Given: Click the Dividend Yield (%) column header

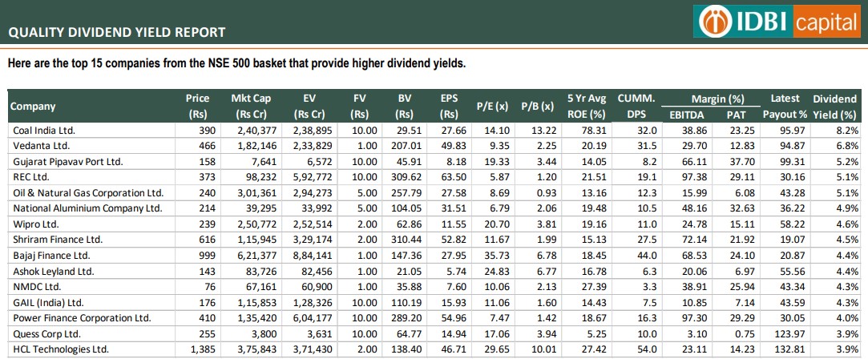Looking at the screenshot, I should [834, 106].
